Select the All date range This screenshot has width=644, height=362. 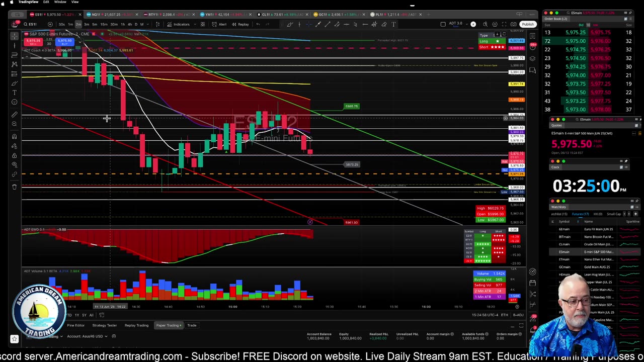point(91,315)
